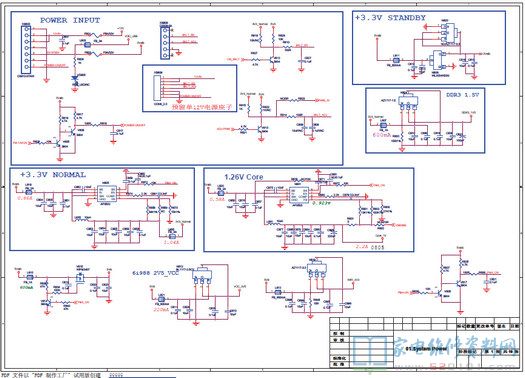The width and height of the screenshot is (525, 378).
Task: Click the horizontal scrollbar at page bottom
Action: coord(142,377)
